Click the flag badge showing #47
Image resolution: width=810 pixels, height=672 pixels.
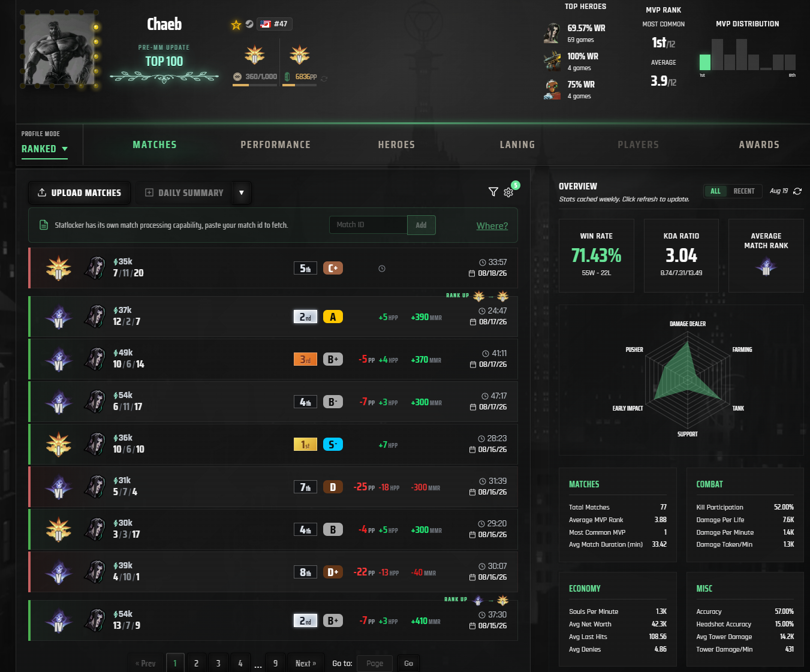pyautogui.click(x=275, y=24)
